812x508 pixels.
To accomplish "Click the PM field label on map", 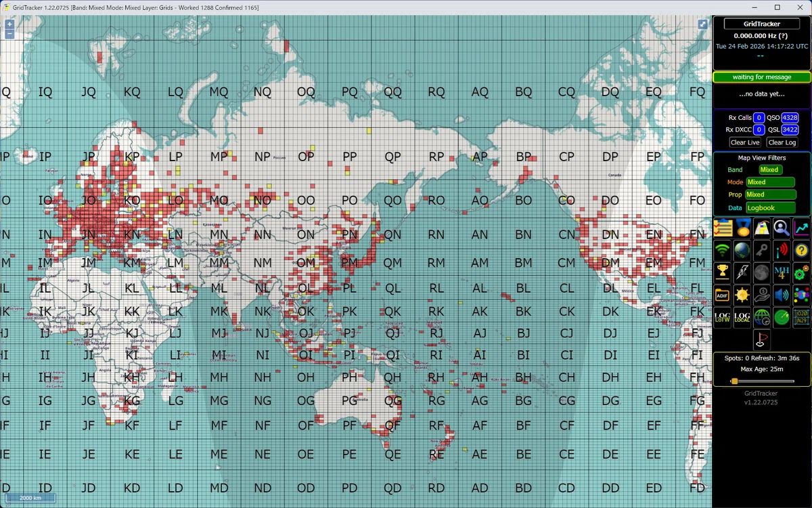I will pyautogui.click(x=350, y=262).
